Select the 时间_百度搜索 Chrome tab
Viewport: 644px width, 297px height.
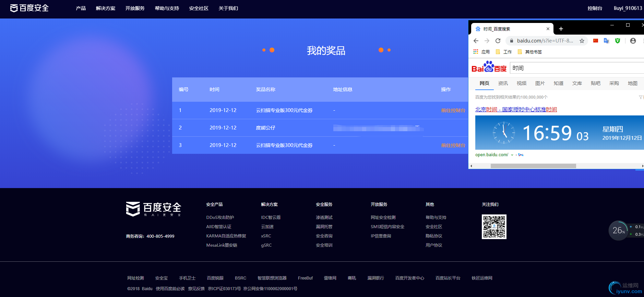[512, 29]
